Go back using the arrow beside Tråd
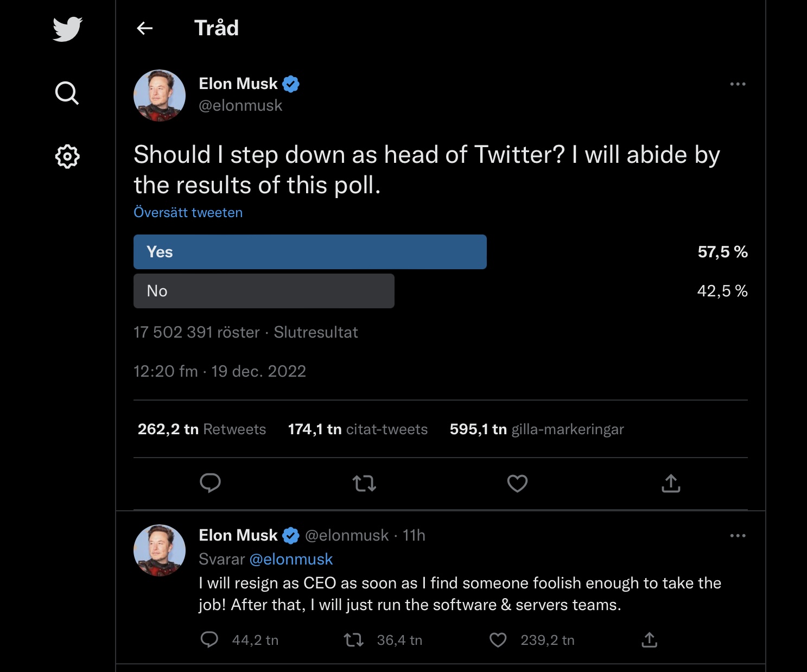This screenshot has height=672, width=807. click(144, 28)
